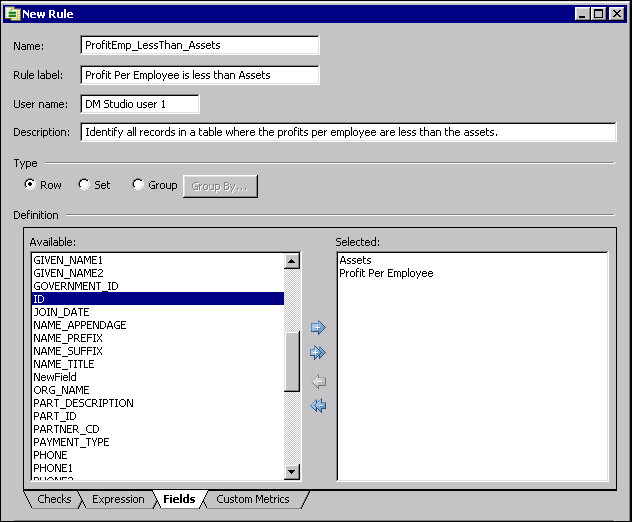
Task: Click the New Rule window title icon
Action: (12, 14)
